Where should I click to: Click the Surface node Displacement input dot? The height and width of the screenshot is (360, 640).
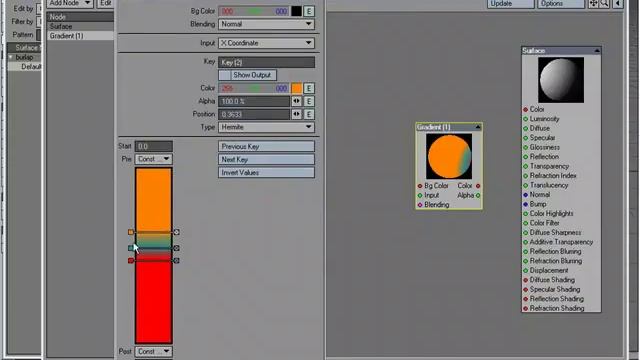(526, 271)
